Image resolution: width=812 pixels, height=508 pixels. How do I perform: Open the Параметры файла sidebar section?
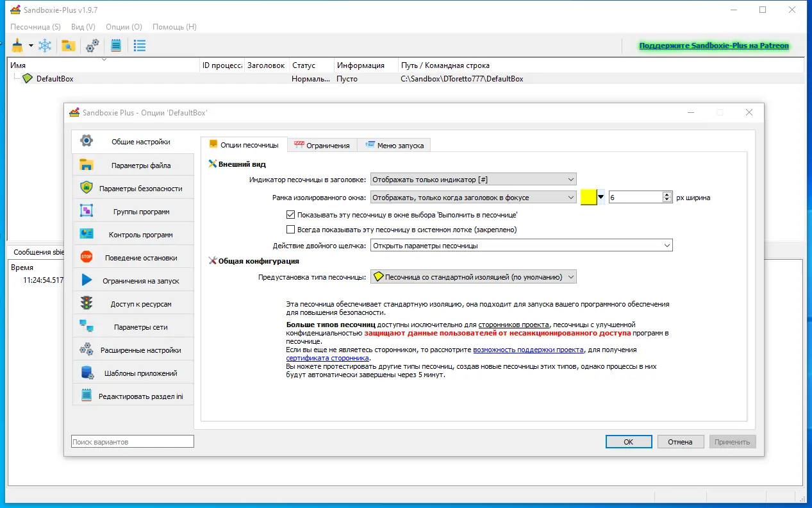click(133, 165)
